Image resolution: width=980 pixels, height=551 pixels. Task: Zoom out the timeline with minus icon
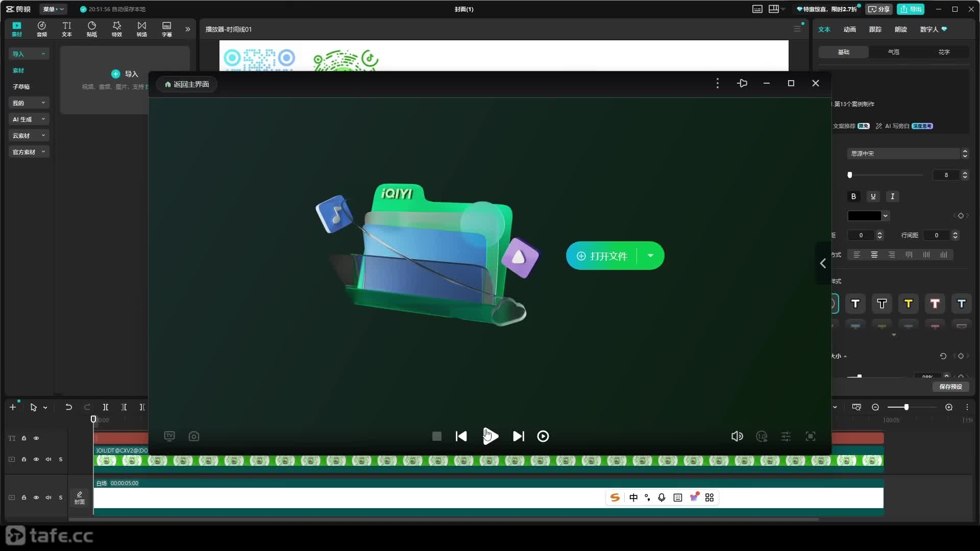[875, 407]
